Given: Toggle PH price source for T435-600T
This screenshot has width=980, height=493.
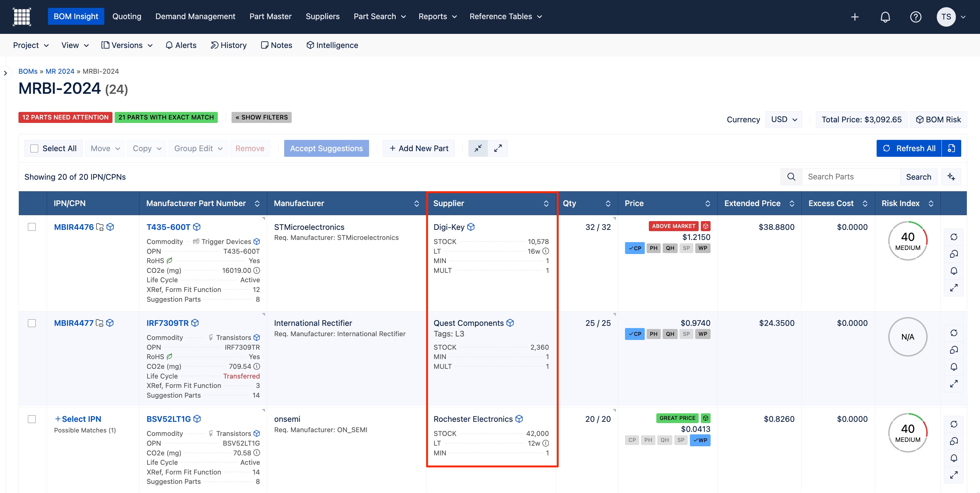Looking at the screenshot, I should [x=654, y=248].
